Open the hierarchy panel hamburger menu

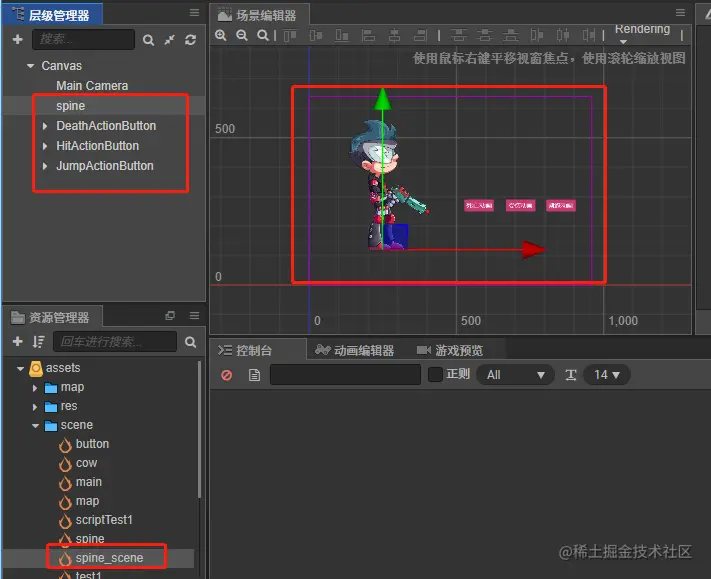pyautogui.click(x=194, y=13)
